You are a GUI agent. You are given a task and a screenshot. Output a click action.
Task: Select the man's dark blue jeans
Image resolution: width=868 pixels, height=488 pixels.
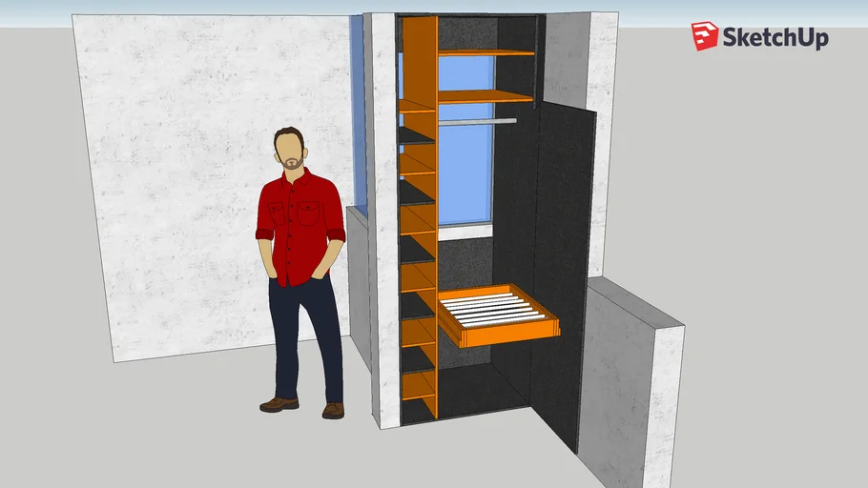305,334
